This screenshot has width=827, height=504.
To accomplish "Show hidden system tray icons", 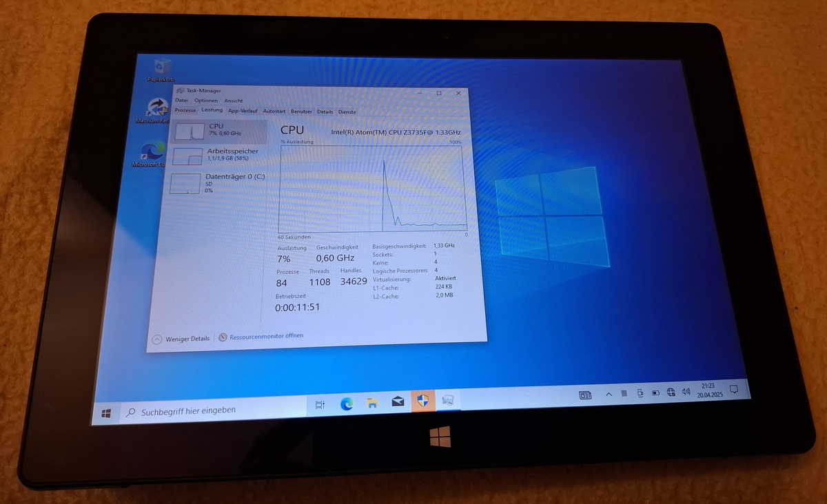I will pyautogui.click(x=609, y=395).
